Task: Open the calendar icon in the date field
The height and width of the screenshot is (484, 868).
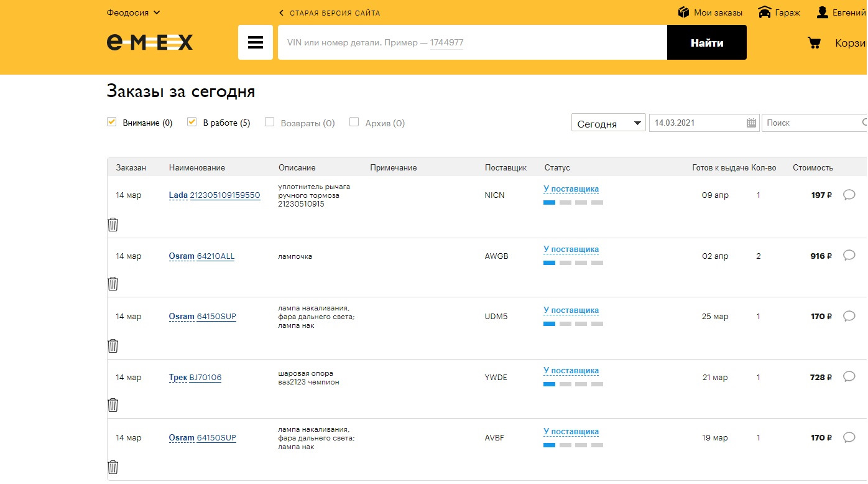Action: pyautogui.click(x=752, y=123)
